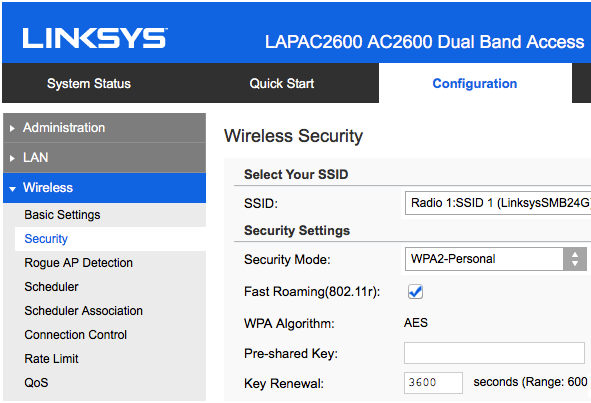Viewport: 591px width, 403px height.
Task: Click the Linksys logo
Action: tap(95, 38)
